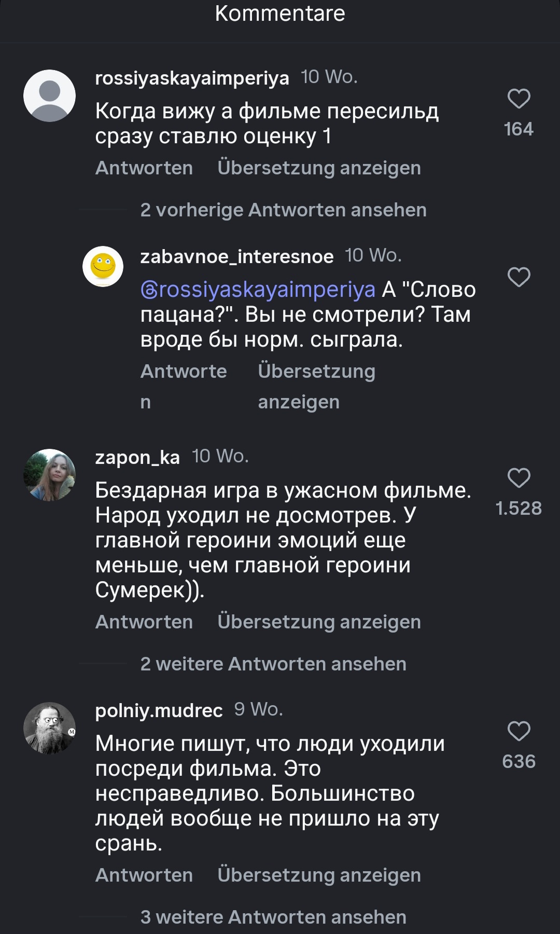
Task: Open the @rossiyaskayaimperiya mention link
Action: coord(258,290)
